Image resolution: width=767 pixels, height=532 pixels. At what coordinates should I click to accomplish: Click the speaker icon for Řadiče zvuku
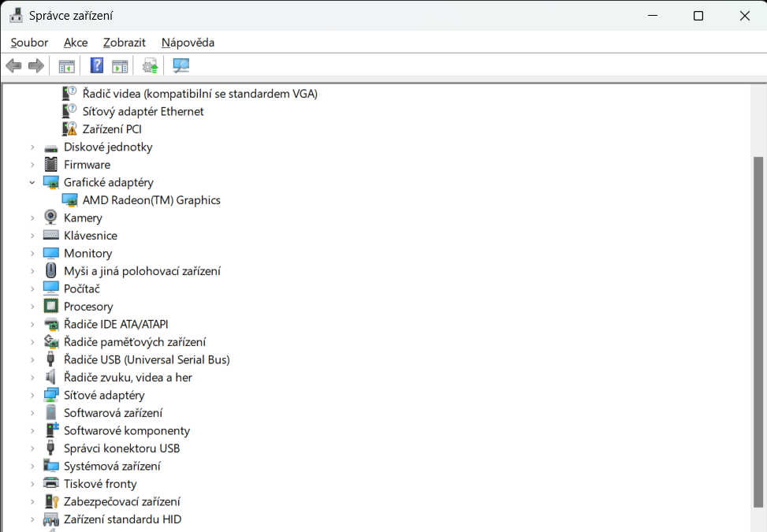pyautogui.click(x=50, y=377)
